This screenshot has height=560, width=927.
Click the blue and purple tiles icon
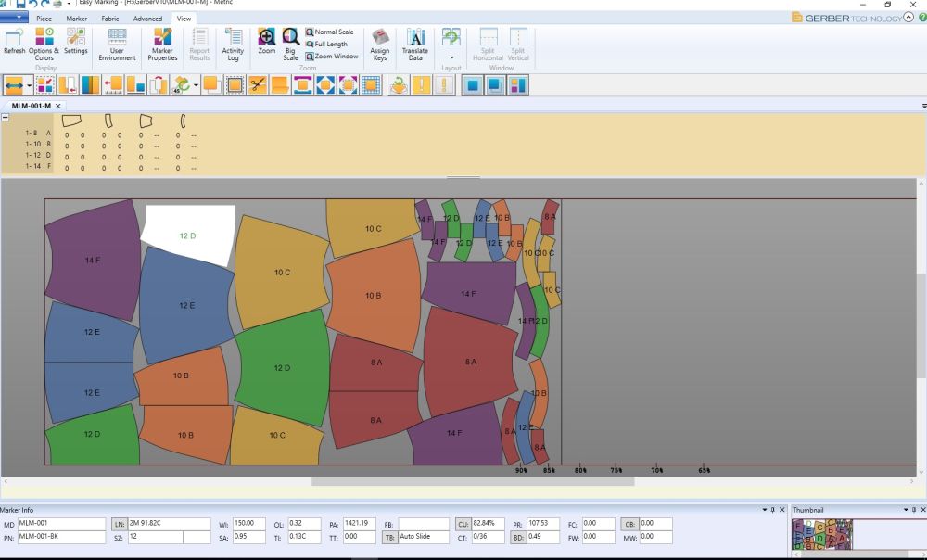point(517,85)
